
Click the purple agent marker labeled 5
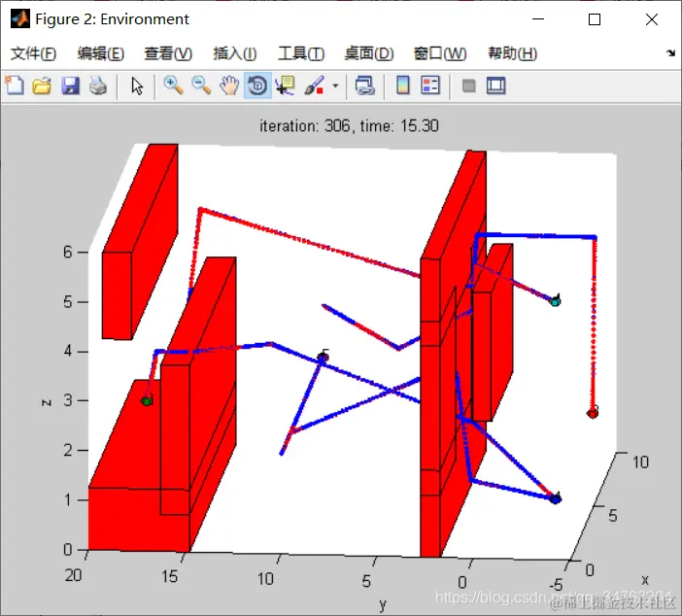click(323, 358)
